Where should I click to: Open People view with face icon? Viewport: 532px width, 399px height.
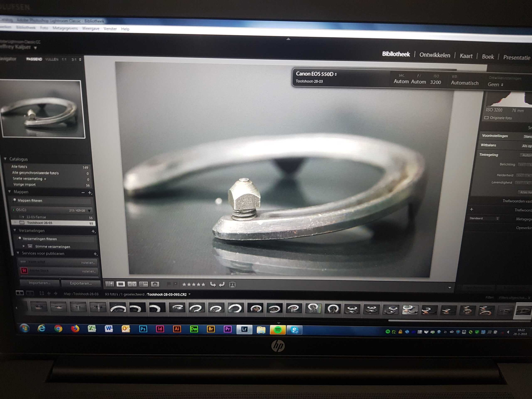point(155,284)
